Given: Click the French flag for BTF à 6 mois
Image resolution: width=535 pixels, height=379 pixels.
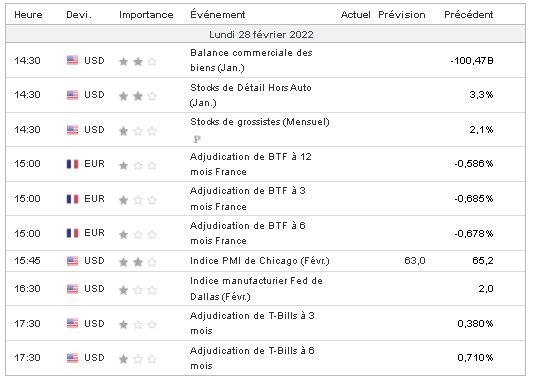Looking at the screenshot, I should pyautogui.click(x=72, y=233).
